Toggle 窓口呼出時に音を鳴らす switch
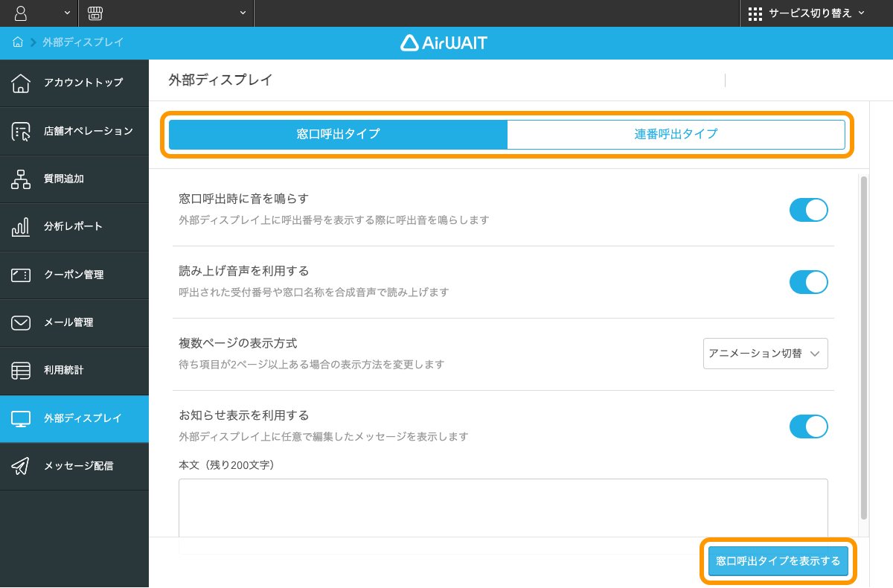Image resolution: width=893 pixels, height=588 pixels. coord(808,210)
